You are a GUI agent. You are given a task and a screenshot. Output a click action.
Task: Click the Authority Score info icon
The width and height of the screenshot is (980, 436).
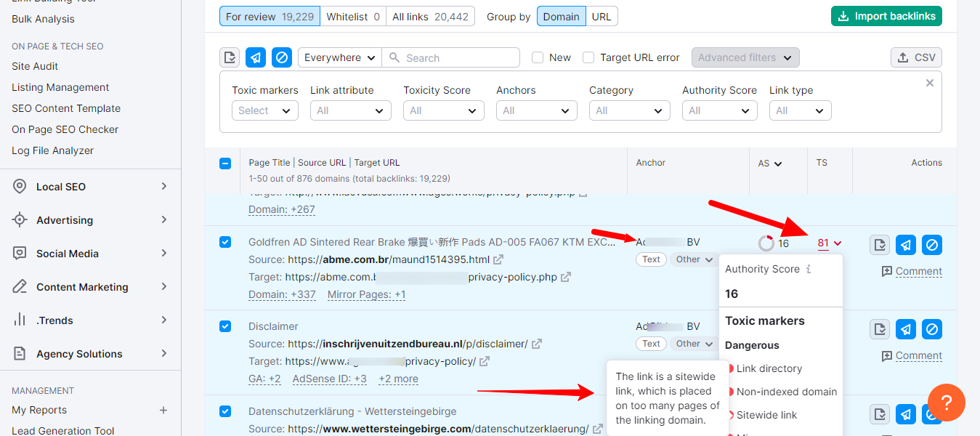point(809,269)
